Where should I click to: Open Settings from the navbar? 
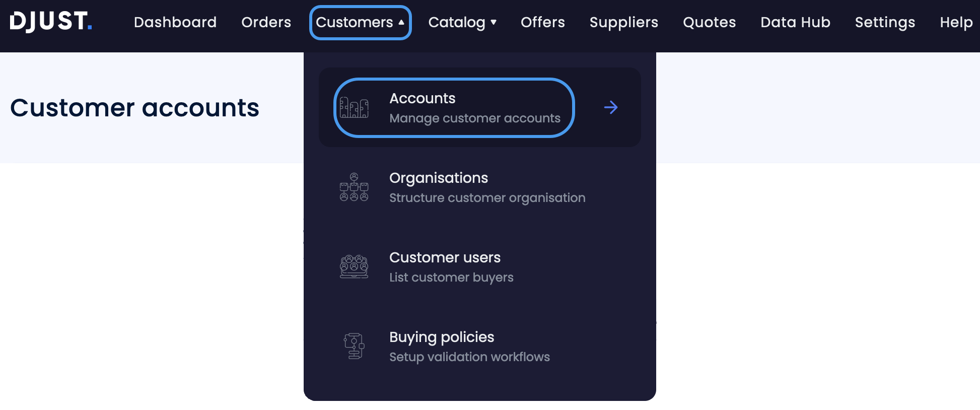tap(885, 22)
